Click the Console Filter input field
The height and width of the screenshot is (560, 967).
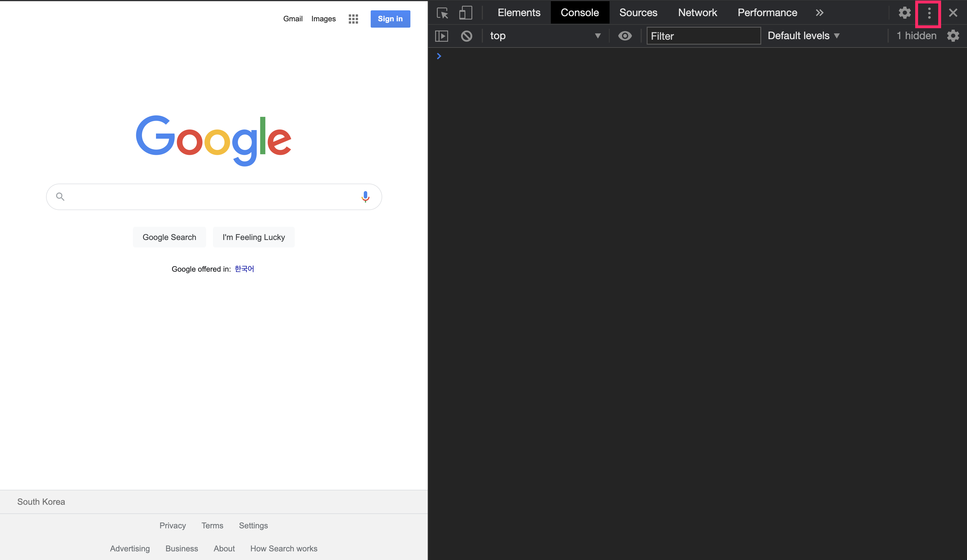(x=703, y=36)
